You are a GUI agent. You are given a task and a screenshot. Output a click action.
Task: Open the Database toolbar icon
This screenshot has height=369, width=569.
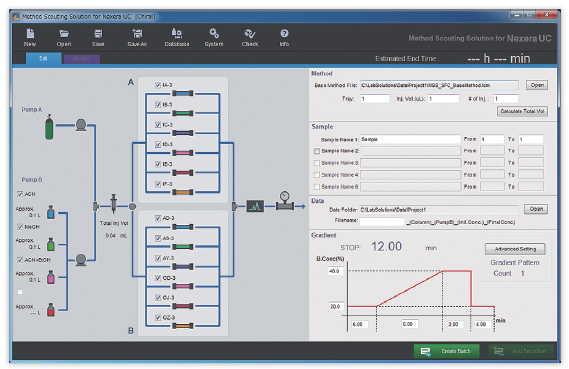tap(177, 34)
